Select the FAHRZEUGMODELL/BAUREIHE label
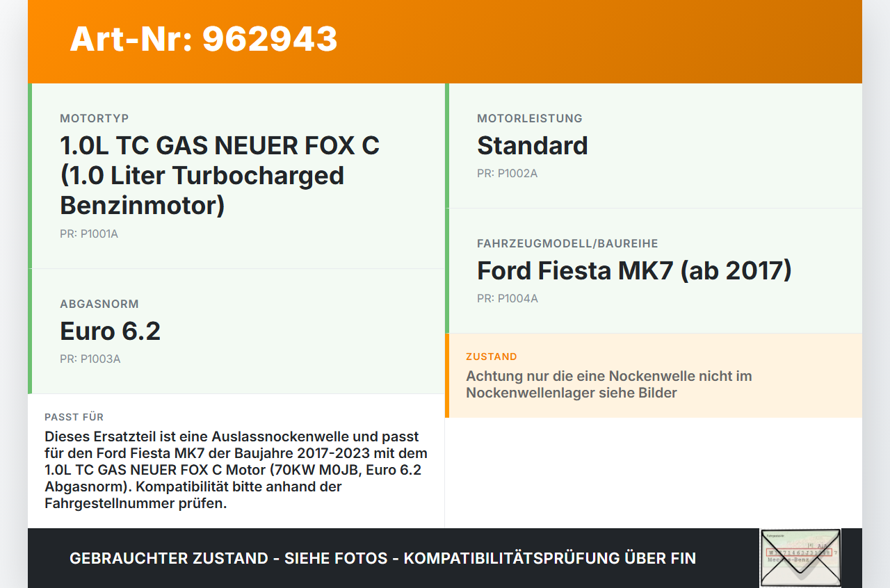 coord(567,243)
